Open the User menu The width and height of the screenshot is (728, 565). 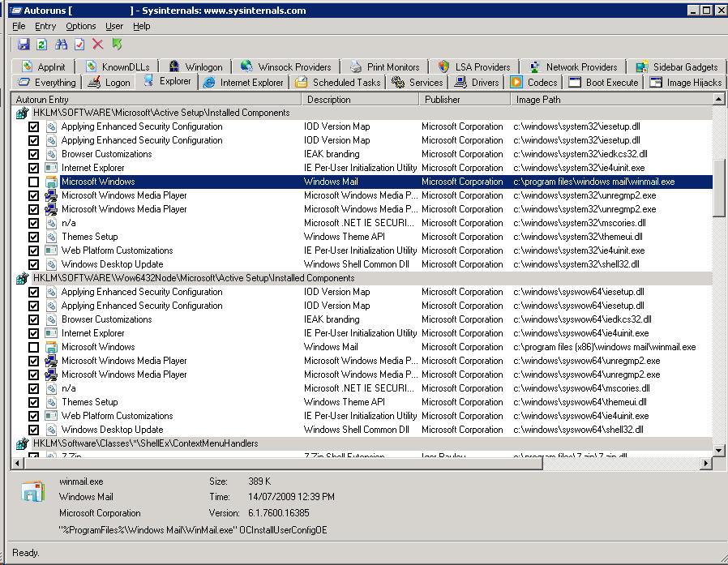pyautogui.click(x=113, y=26)
